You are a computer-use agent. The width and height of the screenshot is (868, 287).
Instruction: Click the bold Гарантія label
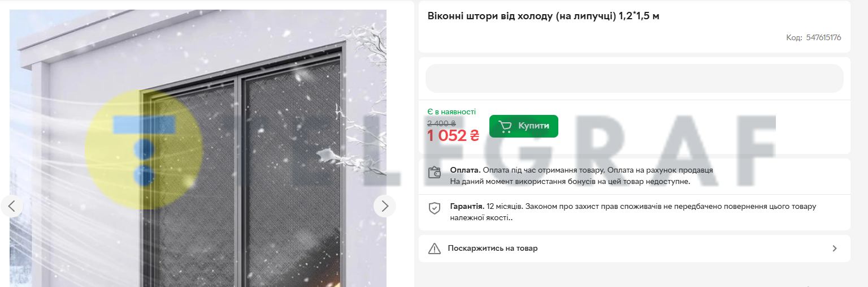[x=467, y=207]
